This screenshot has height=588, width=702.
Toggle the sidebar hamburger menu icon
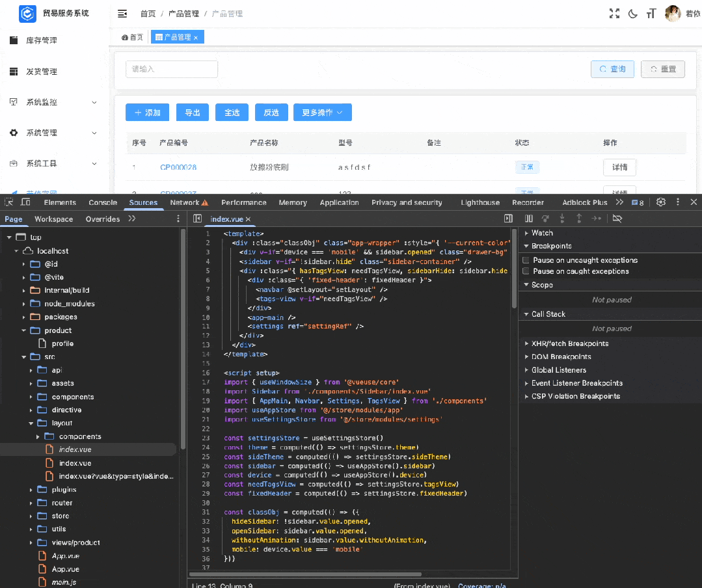click(x=122, y=14)
